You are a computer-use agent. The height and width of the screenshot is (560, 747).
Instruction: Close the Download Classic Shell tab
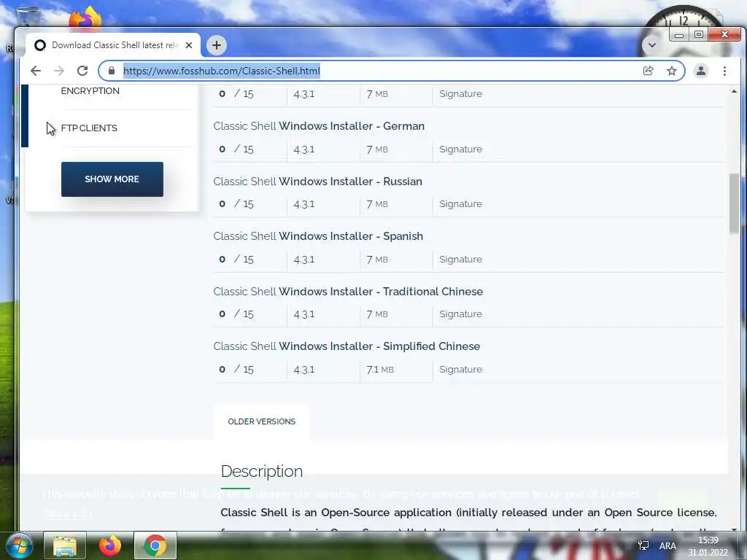[189, 45]
